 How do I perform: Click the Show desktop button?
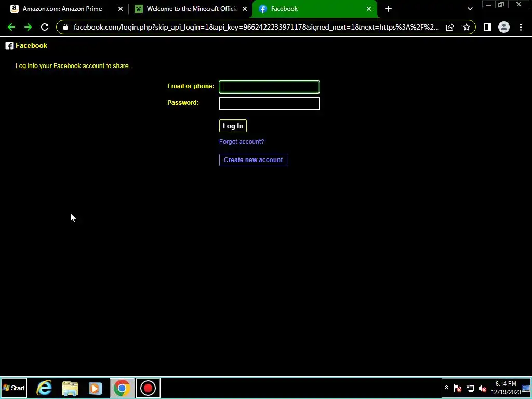pos(526,388)
